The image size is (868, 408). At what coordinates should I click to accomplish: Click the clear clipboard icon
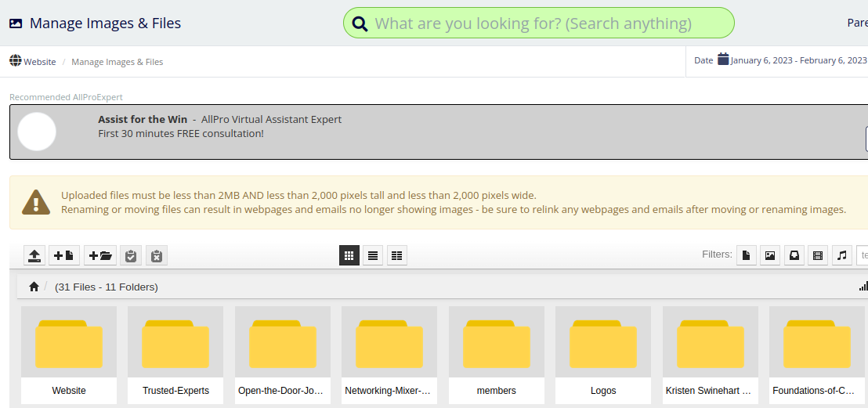pos(157,255)
